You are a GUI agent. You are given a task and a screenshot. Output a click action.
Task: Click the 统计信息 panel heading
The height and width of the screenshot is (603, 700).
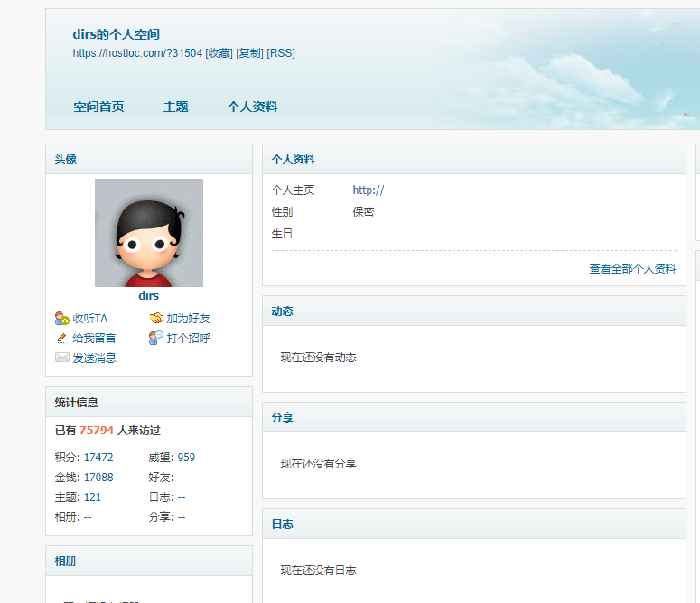[76, 403]
